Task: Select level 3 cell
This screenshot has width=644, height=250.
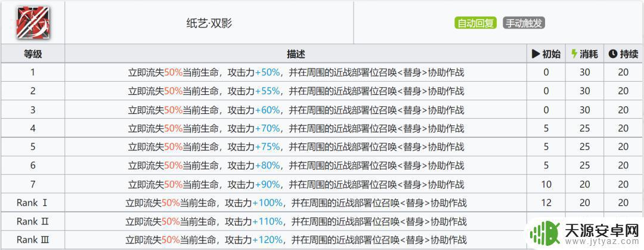Action: pos(33,110)
